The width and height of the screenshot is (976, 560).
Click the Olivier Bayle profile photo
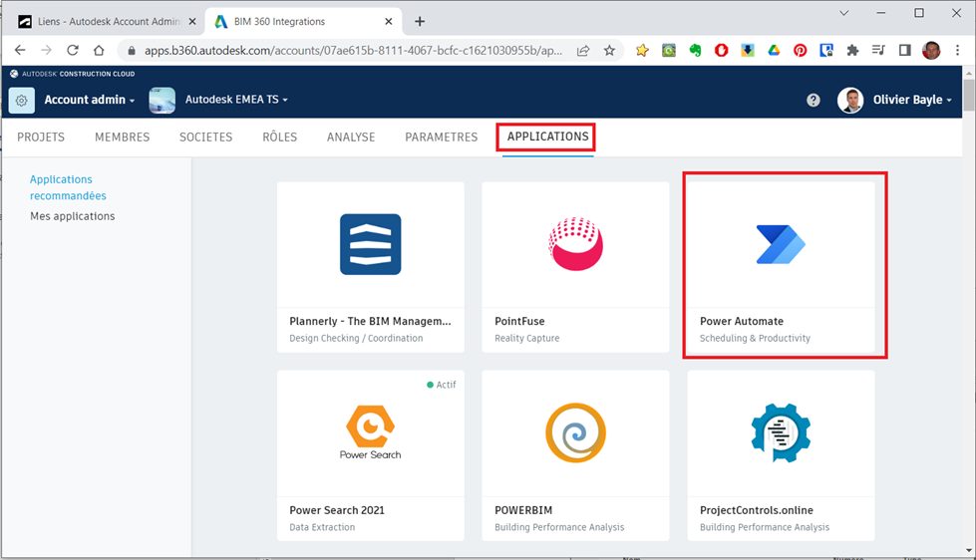[x=850, y=100]
